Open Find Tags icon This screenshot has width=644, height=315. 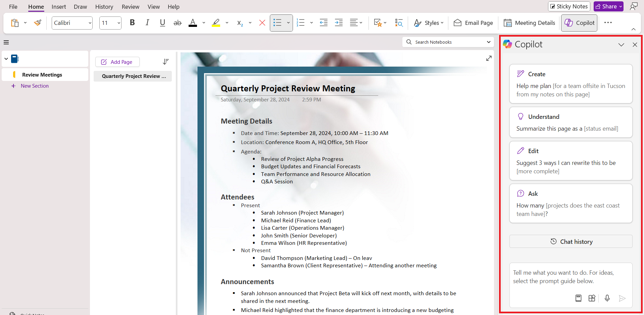399,23
